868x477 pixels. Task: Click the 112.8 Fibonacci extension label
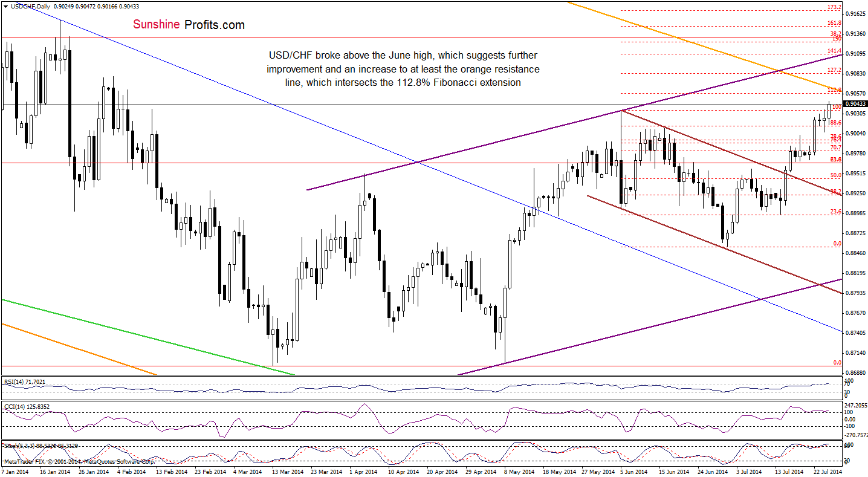(834, 90)
